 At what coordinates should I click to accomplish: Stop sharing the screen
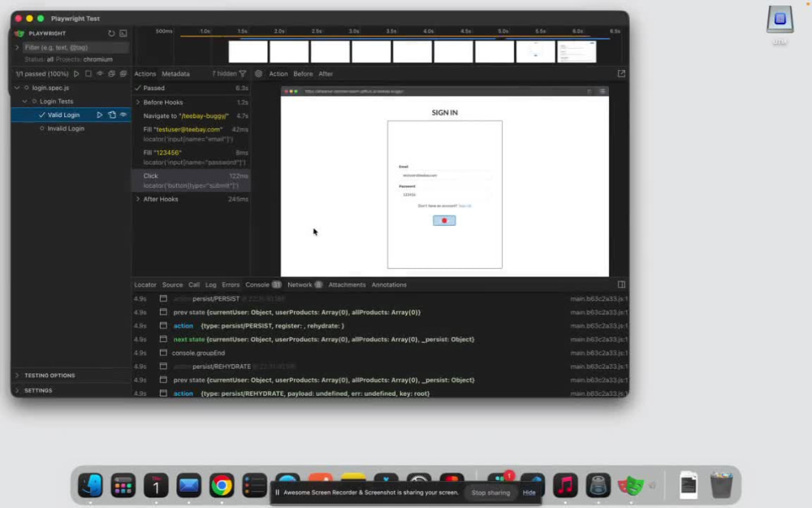(490, 493)
